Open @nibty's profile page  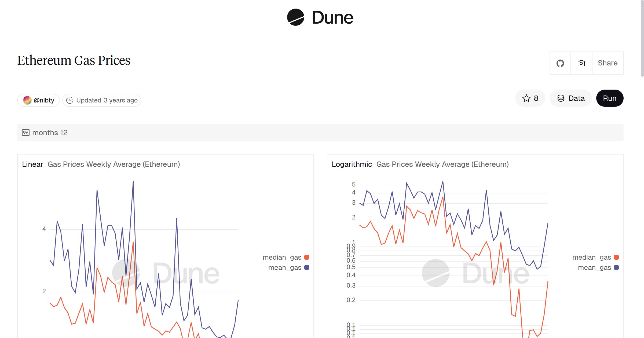(44, 100)
